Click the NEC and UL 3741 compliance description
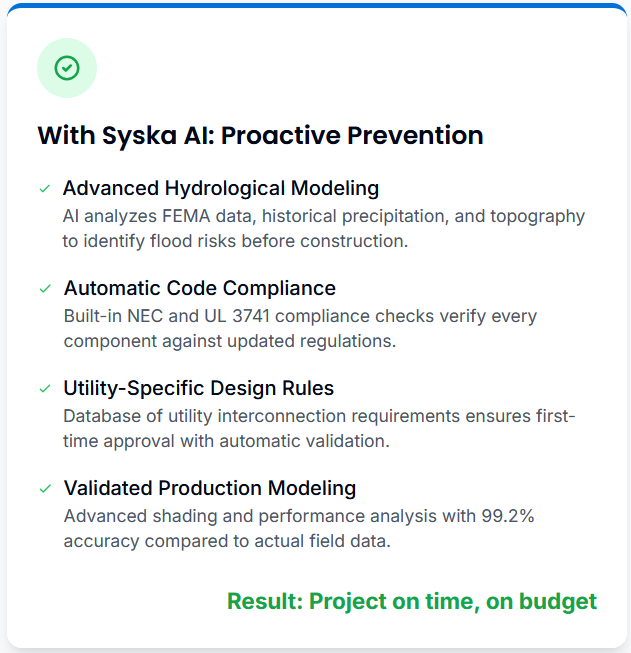This screenshot has width=631, height=653. (x=300, y=329)
